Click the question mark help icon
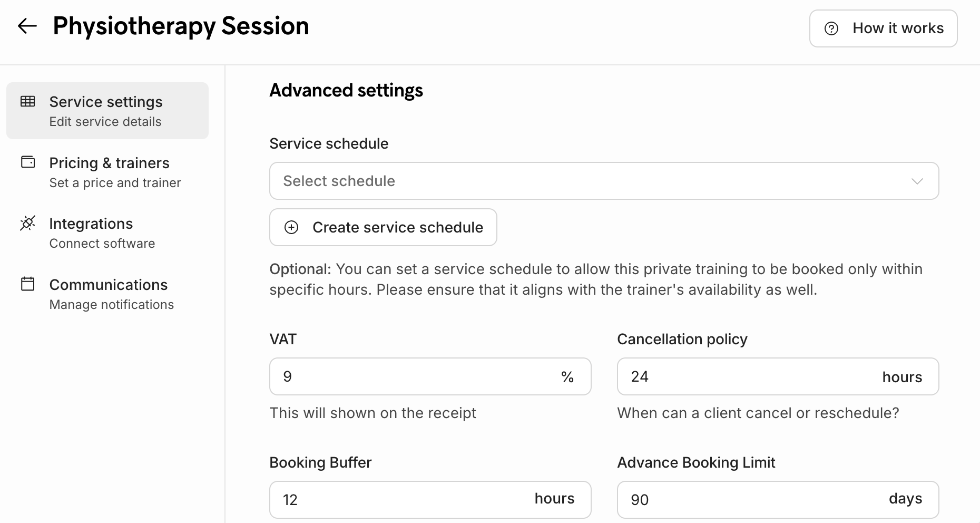This screenshot has height=523, width=980. (831, 28)
